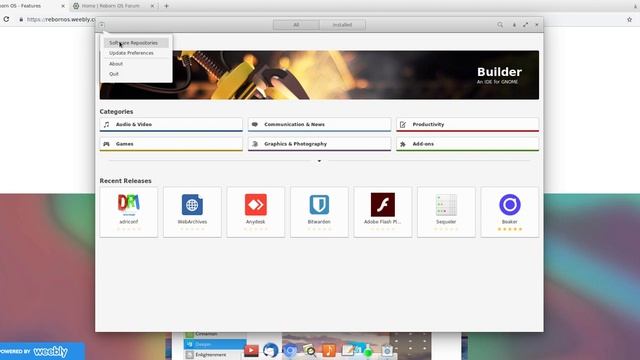Open the Communication & News category
The width and height of the screenshot is (640, 360).
click(x=319, y=124)
